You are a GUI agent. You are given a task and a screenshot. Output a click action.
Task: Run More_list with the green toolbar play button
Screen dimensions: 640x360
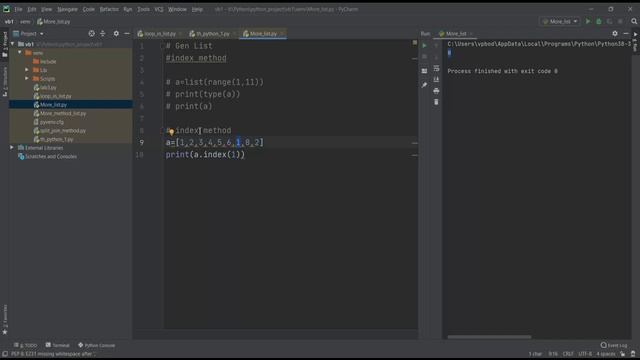pos(588,21)
